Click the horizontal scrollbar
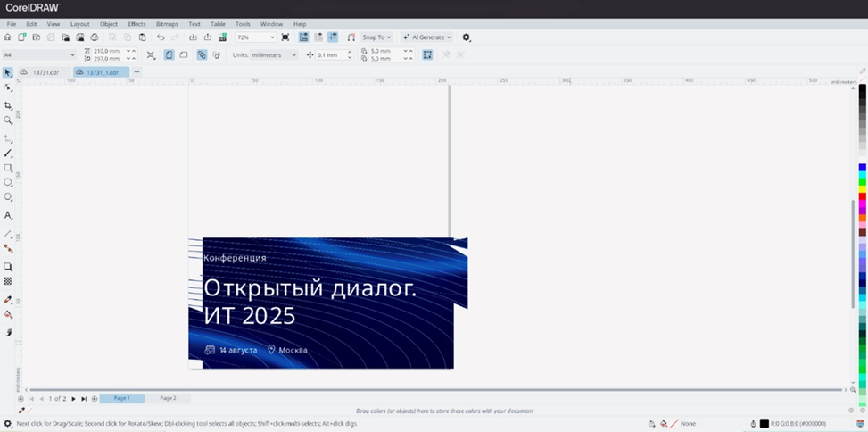The width and height of the screenshot is (868, 432). [x=437, y=390]
